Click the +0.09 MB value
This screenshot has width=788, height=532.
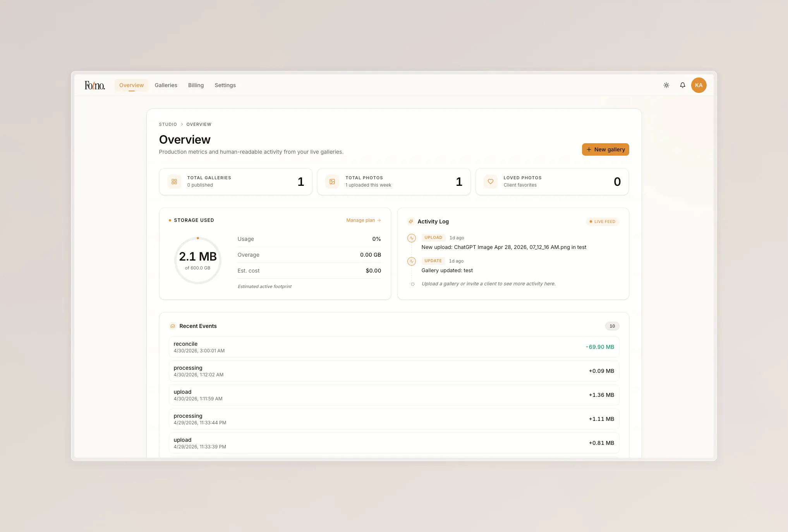601,371
